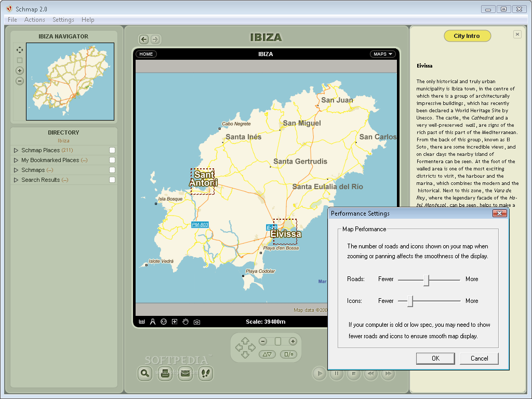
Task: Click the large/small rectangle toggle button
Action: tap(289, 354)
